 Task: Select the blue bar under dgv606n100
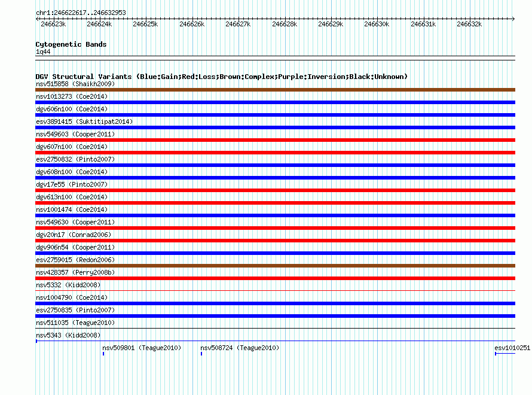tap(275, 115)
